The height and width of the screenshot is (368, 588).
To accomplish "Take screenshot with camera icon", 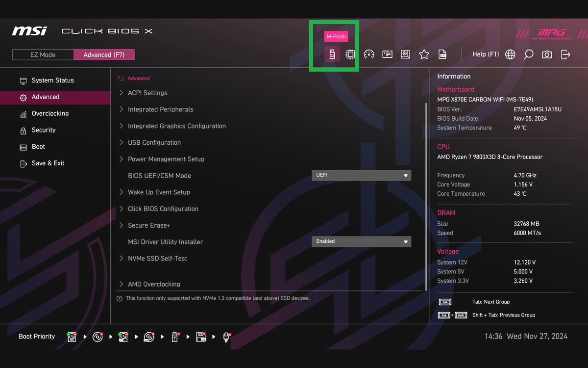I will (547, 54).
